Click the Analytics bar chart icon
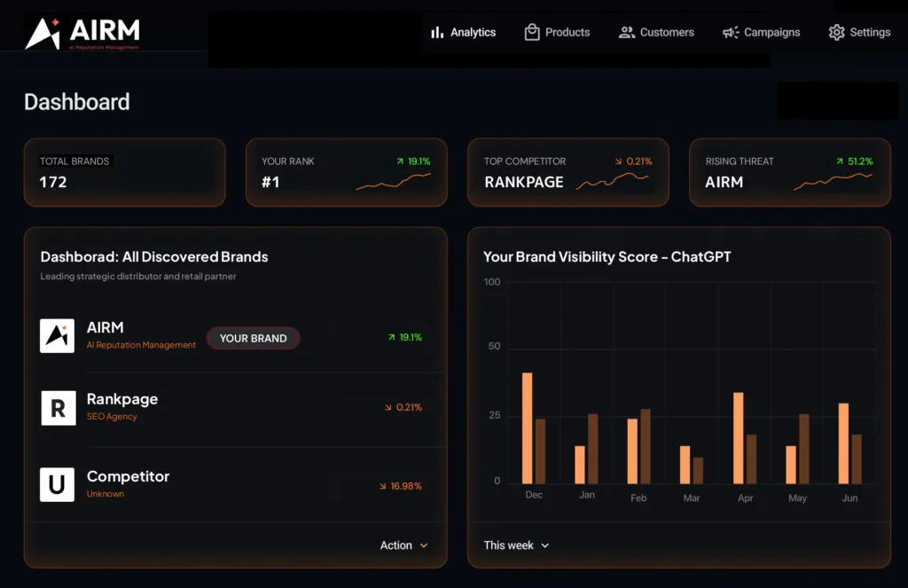 [436, 33]
